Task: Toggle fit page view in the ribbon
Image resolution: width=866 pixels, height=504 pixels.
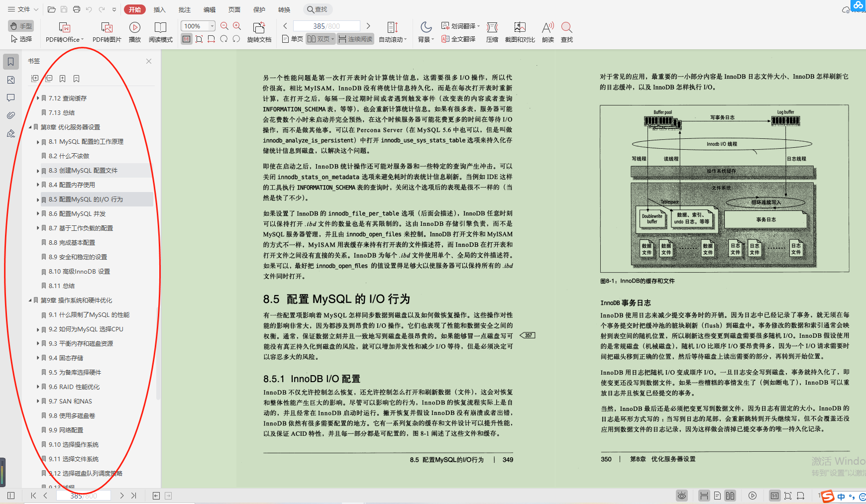Action: point(199,39)
